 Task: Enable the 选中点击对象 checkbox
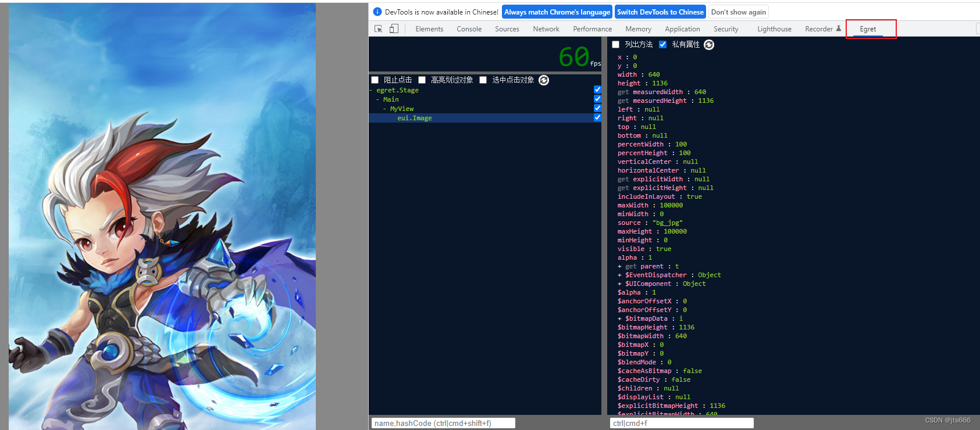[483, 80]
